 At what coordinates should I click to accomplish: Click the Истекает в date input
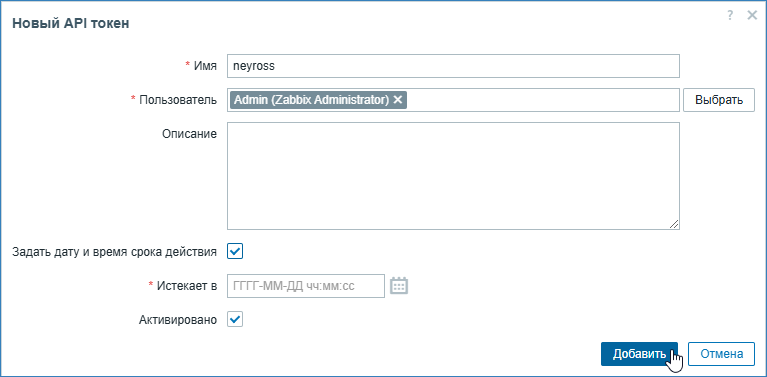tap(306, 286)
